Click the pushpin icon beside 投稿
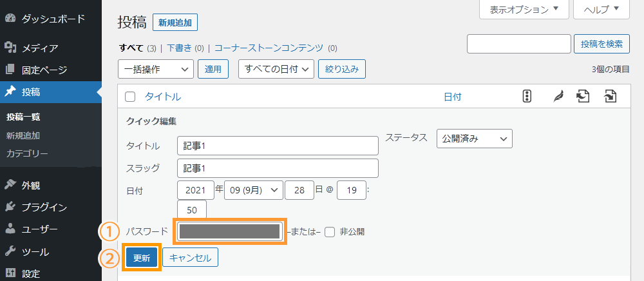Image resolution: width=644 pixels, height=281 pixels. (x=10, y=92)
